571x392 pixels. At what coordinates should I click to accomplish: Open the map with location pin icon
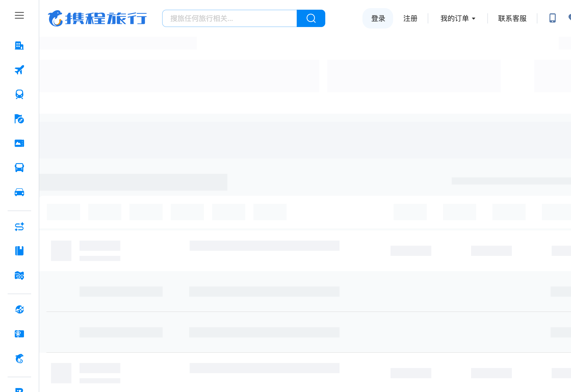tap(19, 276)
